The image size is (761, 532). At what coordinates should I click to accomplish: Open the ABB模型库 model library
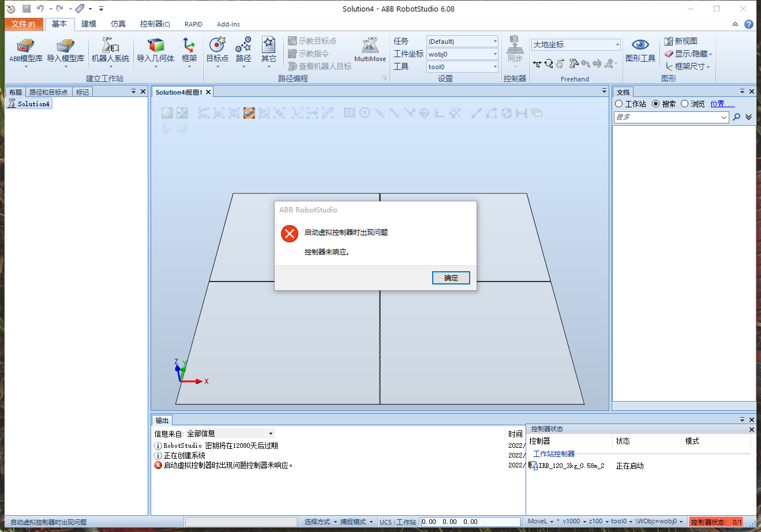coord(25,47)
